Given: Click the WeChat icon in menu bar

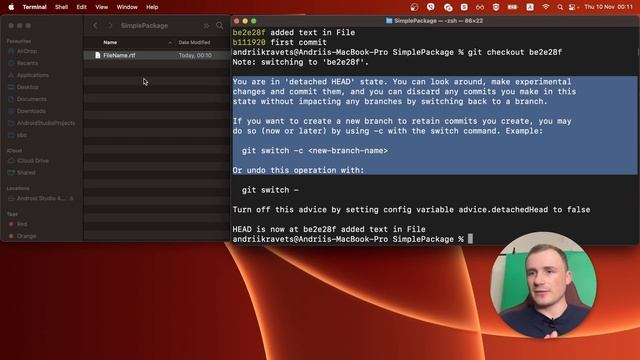Looking at the screenshot, I should point(448,7).
